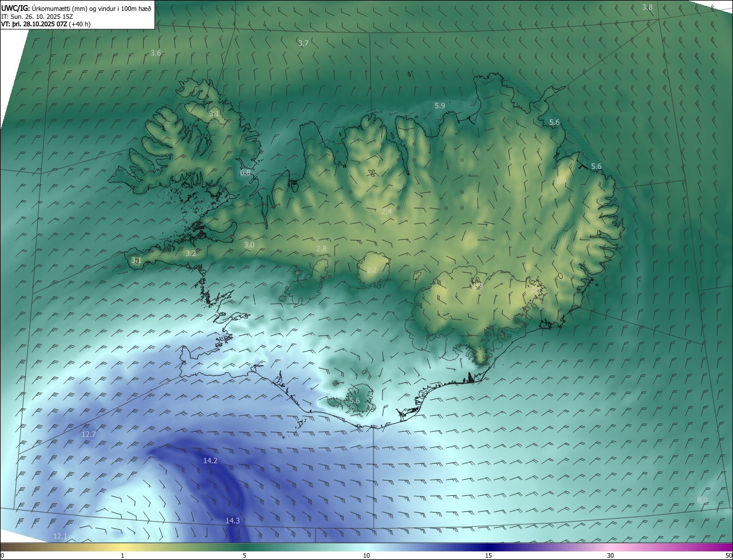
Task: Select the 2.4 value in the highlands
Action: tap(387, 212)
